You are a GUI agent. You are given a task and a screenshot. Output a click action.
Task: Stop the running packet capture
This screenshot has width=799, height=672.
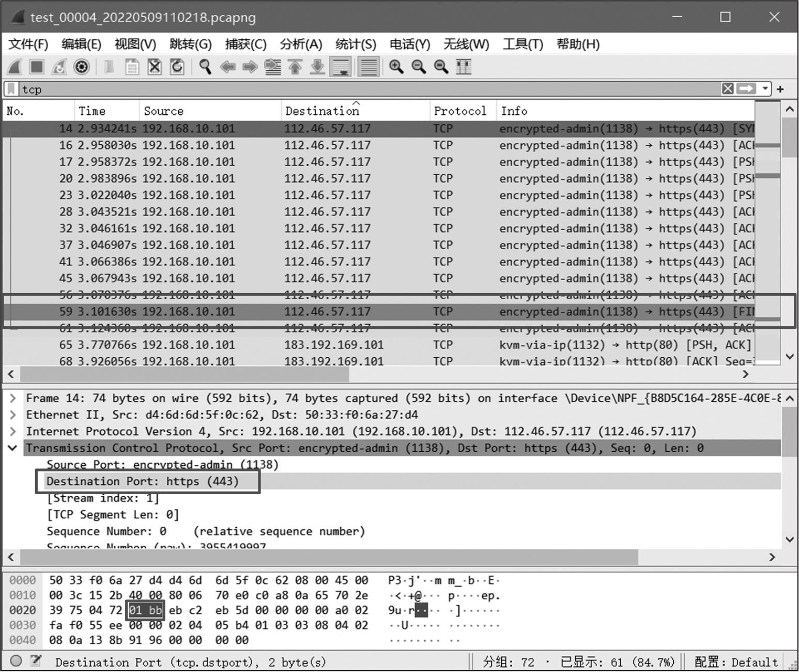pos(36,67)
